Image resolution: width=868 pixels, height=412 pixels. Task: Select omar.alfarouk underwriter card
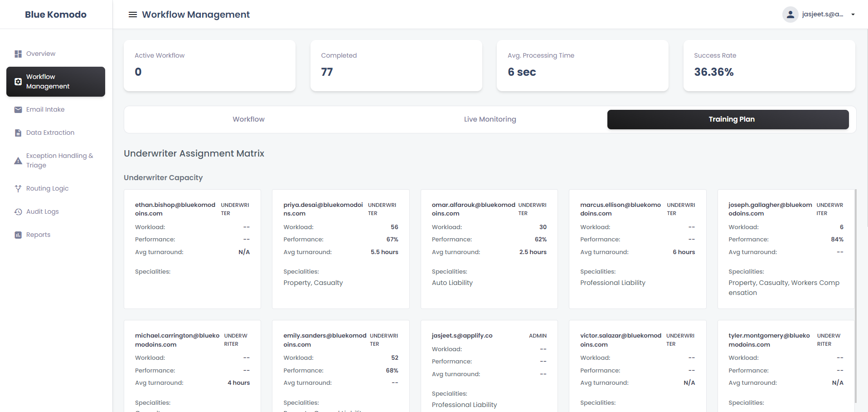click(489, 249)
